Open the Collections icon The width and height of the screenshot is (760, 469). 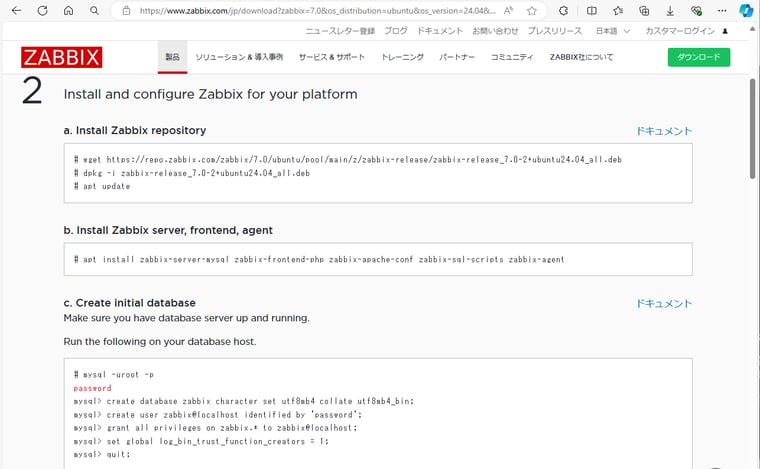pyautogui.click(x=644, y=11)
